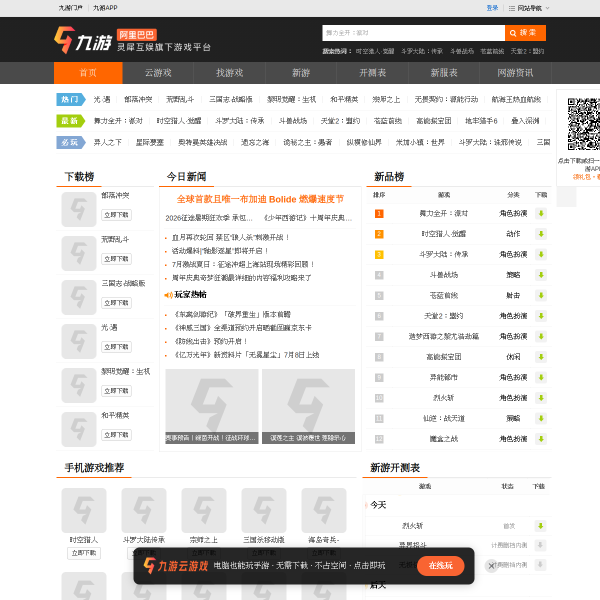Open 异能都市 in the 新品榜 list
This screenshot has width=600, height=600.
click(444, 378)
